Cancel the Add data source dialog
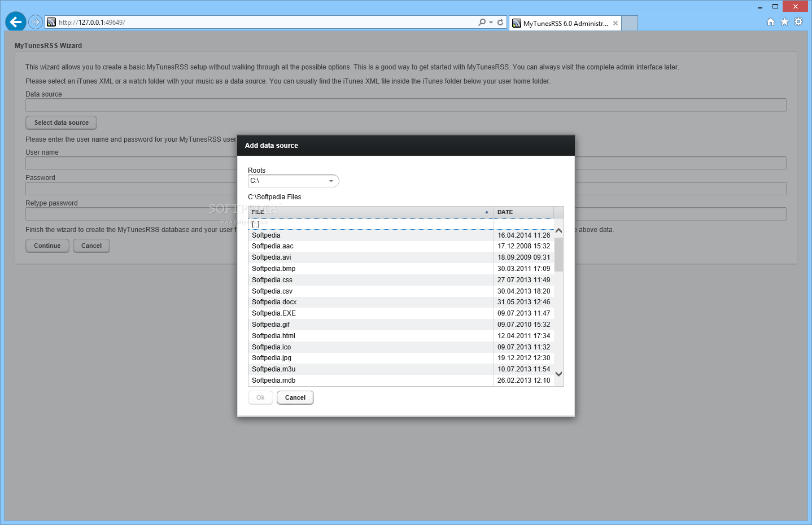 295,397
